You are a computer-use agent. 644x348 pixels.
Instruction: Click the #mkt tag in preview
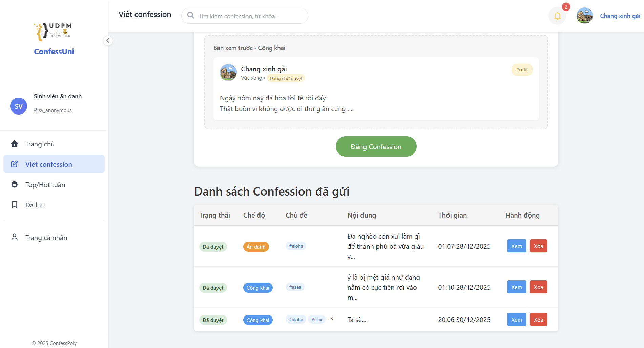(x=522, y=70)
